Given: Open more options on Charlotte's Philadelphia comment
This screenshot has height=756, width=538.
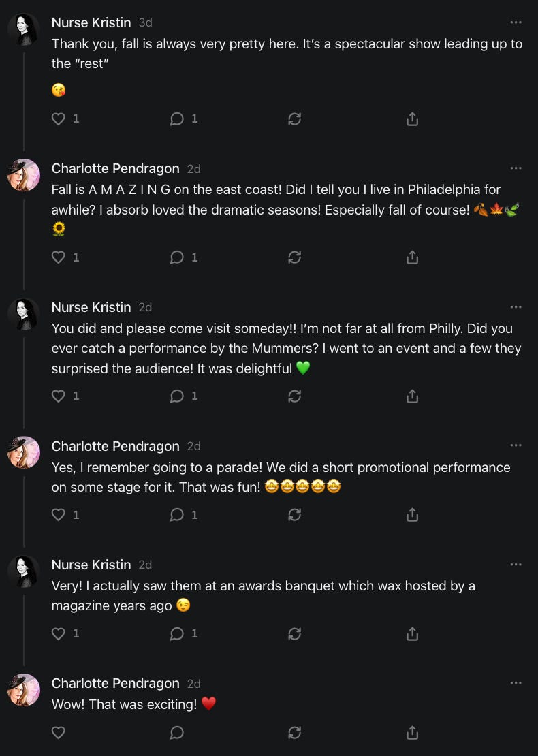Looking at the screenshot, I should (x=516, y=168).
